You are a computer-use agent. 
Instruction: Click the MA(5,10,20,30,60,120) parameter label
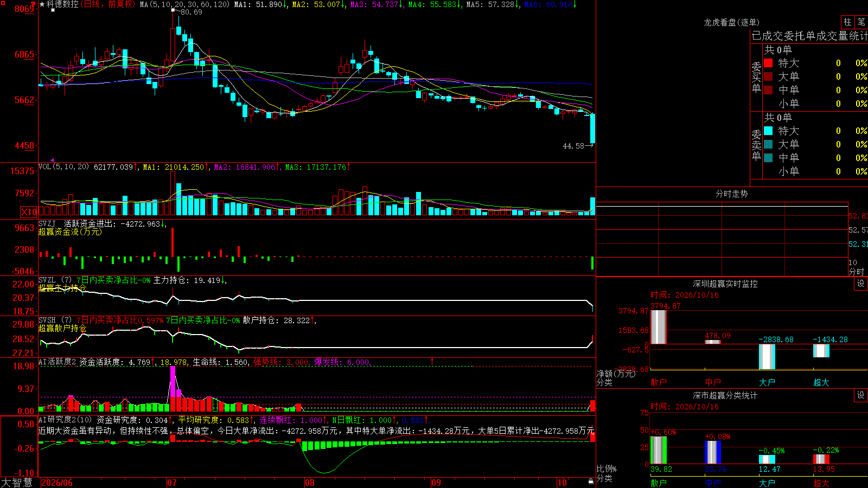click(185, 4)
